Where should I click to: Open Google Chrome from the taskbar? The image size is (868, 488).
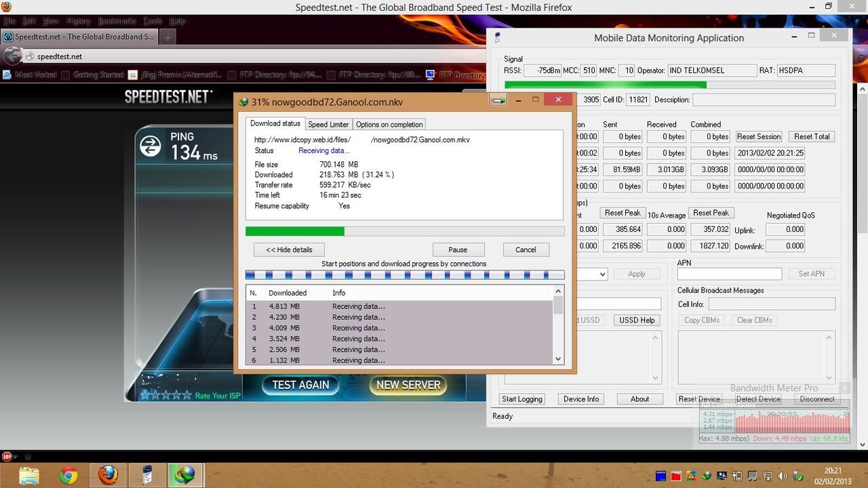coord(68,475)
